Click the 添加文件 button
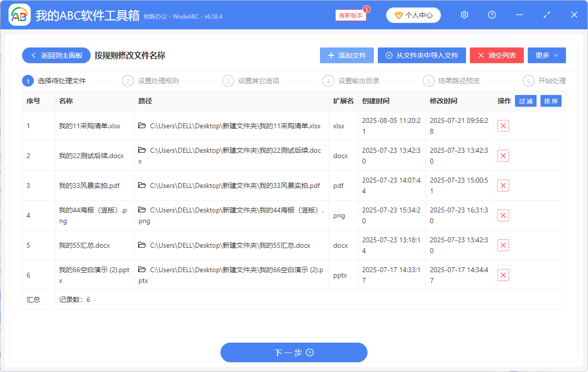 (x=346, y=55)
